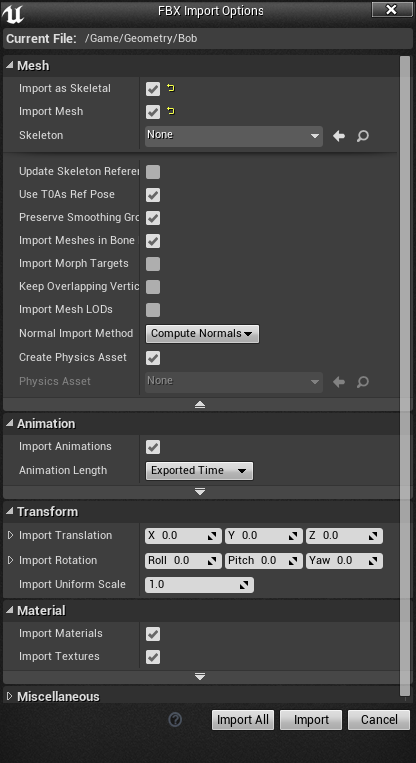
Task: Reset Import as Skeletal to default arrow
Action: coord(170,88)
